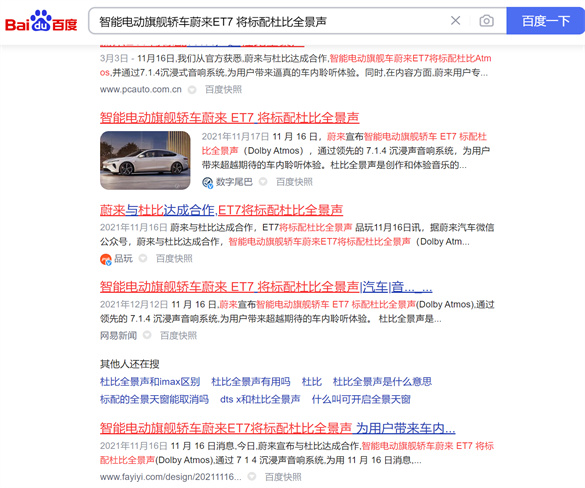Expand dropdown next to 网易新闻
Viewport: 585px width, 488px height.
click(147, 335)
